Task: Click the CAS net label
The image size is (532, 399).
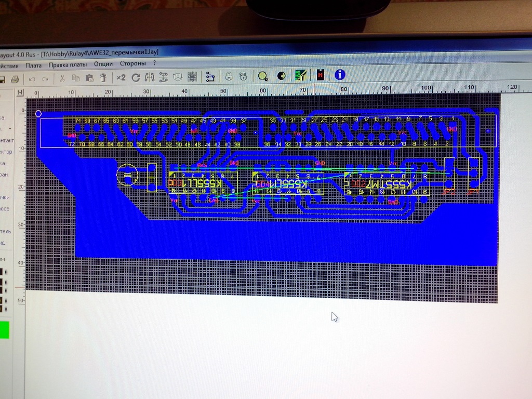Action: coord(214,201)
